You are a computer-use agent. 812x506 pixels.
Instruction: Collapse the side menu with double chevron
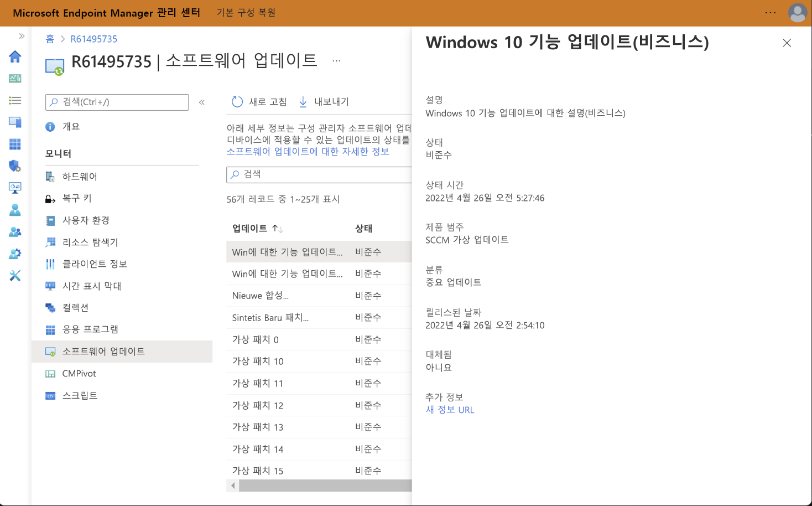click(x=202, y=102)
